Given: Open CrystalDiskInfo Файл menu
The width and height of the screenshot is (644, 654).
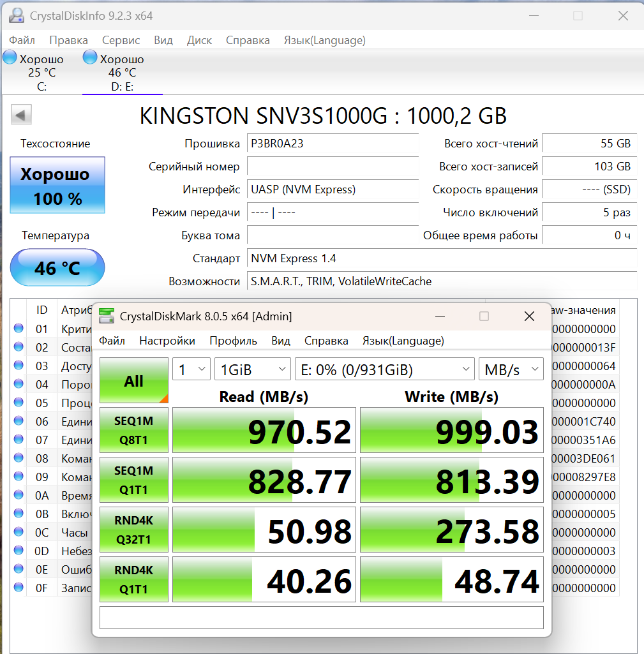Looking at the screenshot, I should 22,40.
